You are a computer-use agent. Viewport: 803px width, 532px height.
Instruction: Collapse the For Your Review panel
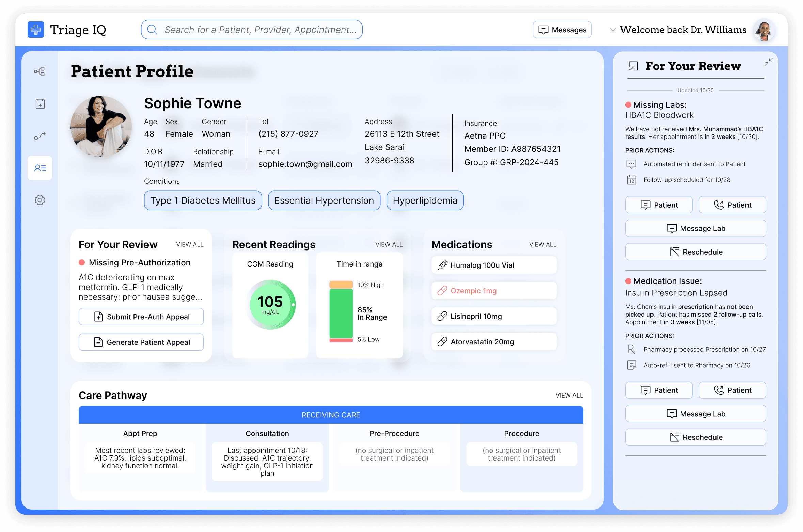click(768, 62)
